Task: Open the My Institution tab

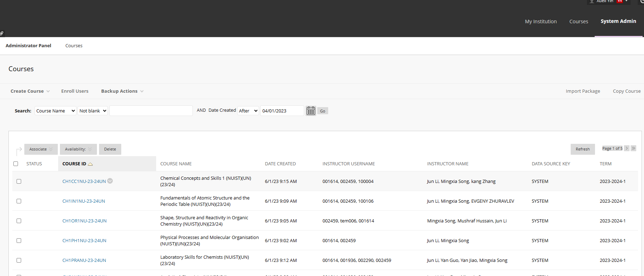Action: [541, 22]
